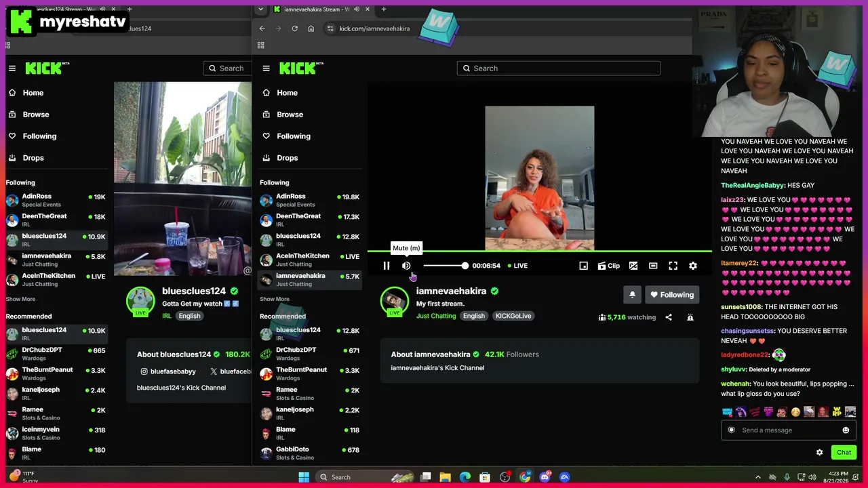Toggle notification bell for iamnevaehakira
868x488 pixels.
pyautogui.click(x=632, y=295)
